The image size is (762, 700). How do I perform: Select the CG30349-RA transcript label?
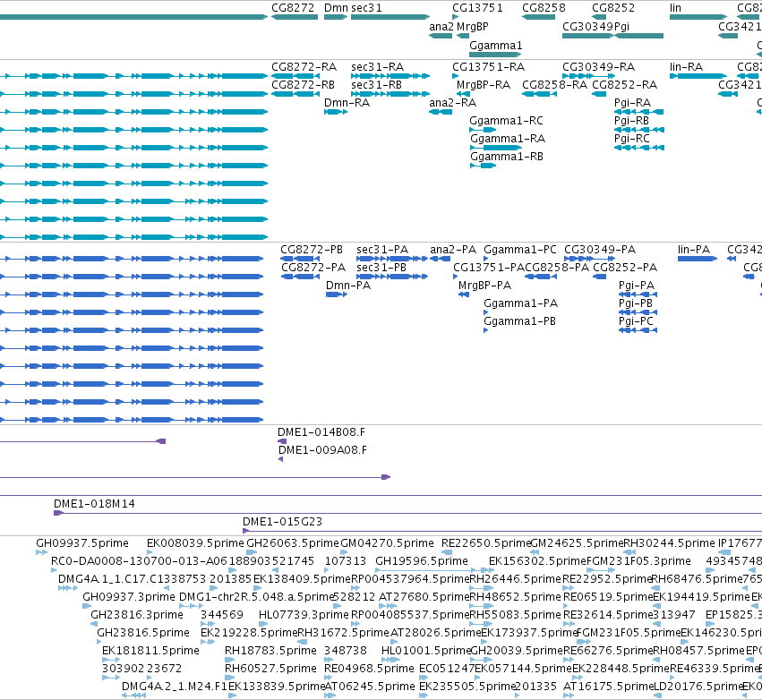click(x=598, y=66)
